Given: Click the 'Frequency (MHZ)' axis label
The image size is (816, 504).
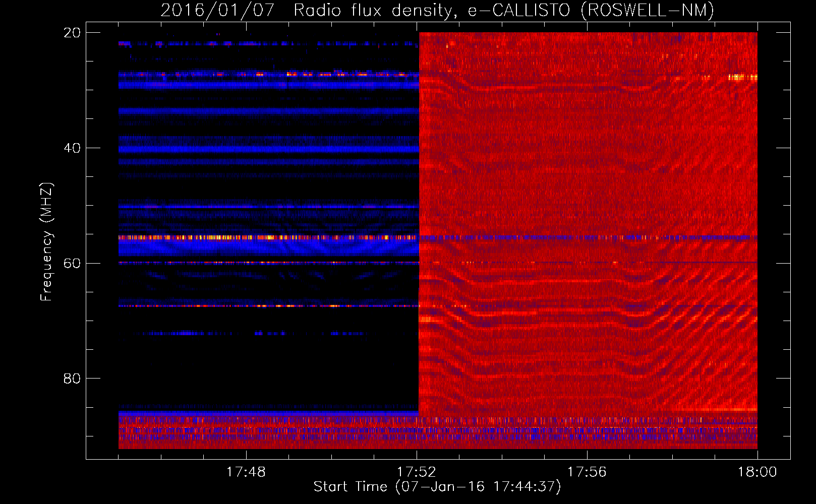Looking at the screenshot, I should pyautogui.click(x=46, y=242).
